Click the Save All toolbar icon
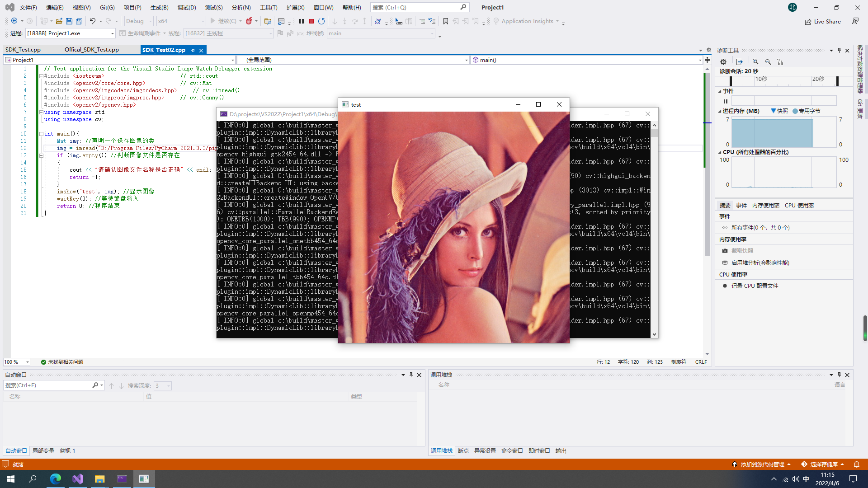The width and height of the screenshot is (868, 488). (x=79, y=21)
